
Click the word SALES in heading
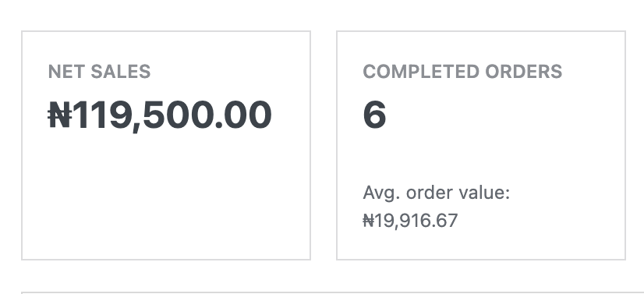(x=120, y=72)
